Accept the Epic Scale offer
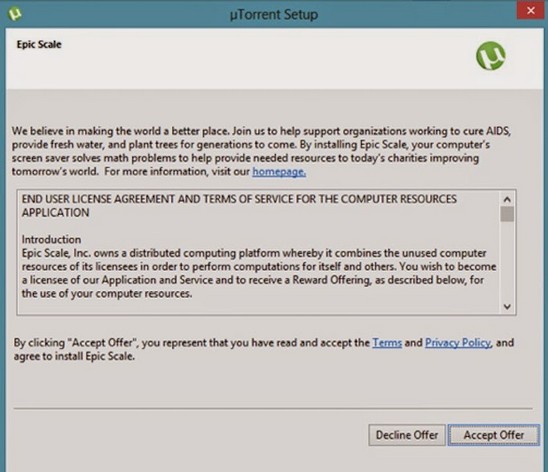This screenshot has width=548, height=472. [x=493, y=435]
